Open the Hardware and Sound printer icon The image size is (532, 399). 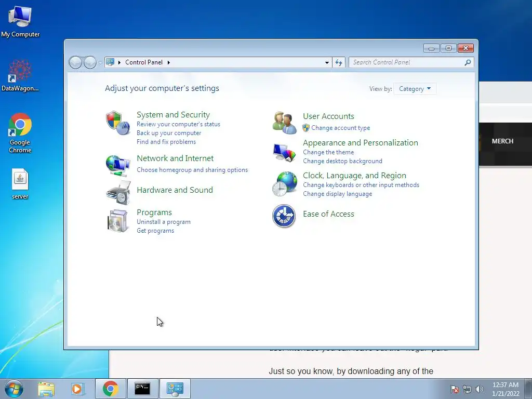(x=118, y=192)
